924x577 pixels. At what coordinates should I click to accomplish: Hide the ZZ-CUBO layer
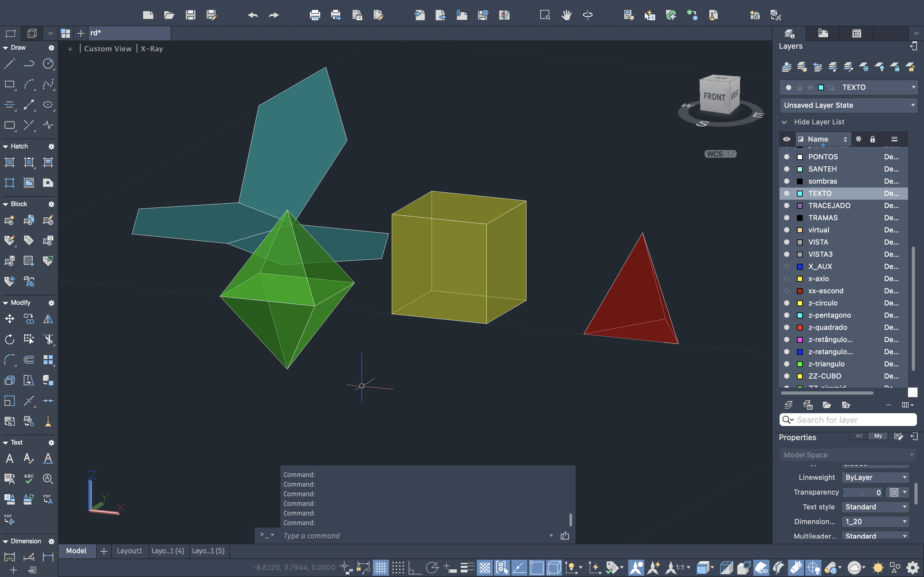tap(787, 376)
